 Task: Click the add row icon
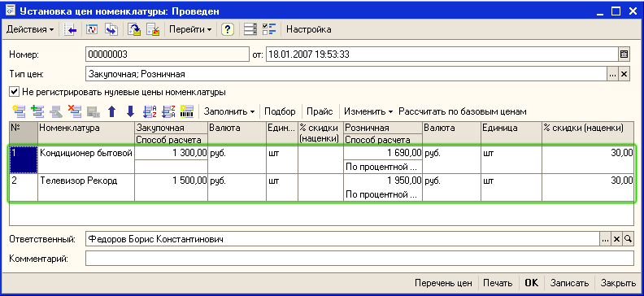click(x=19, y=111)
